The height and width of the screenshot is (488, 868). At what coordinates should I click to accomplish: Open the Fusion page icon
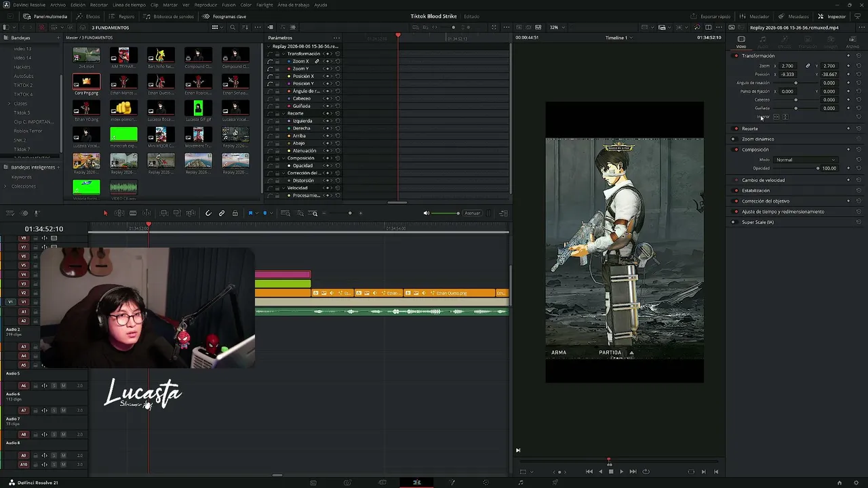[452, 483]
